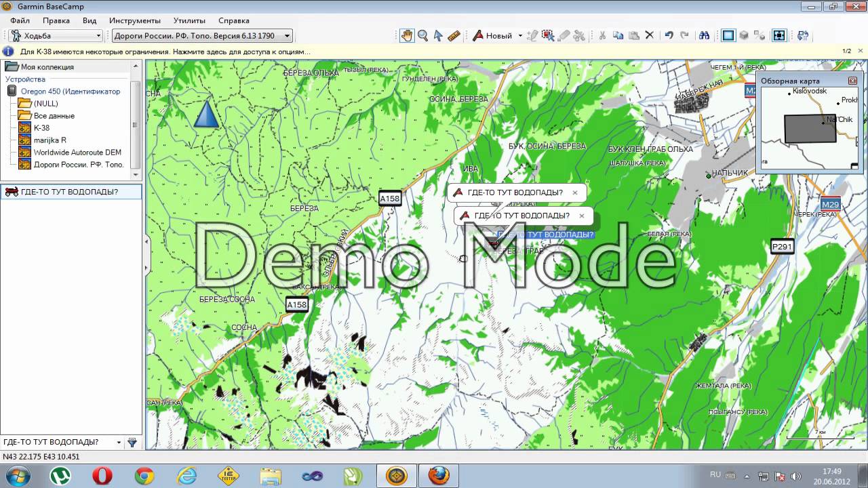Select the Erase tool
The width and height of the screenshot is (868, 488).
point(564,35)
